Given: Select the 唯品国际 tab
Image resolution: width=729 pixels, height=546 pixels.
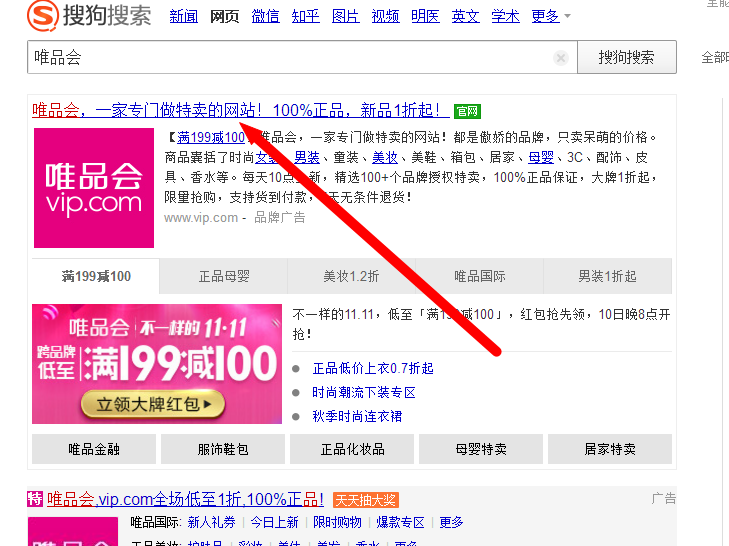Looking at the screenshot, I should pos(479,276).
